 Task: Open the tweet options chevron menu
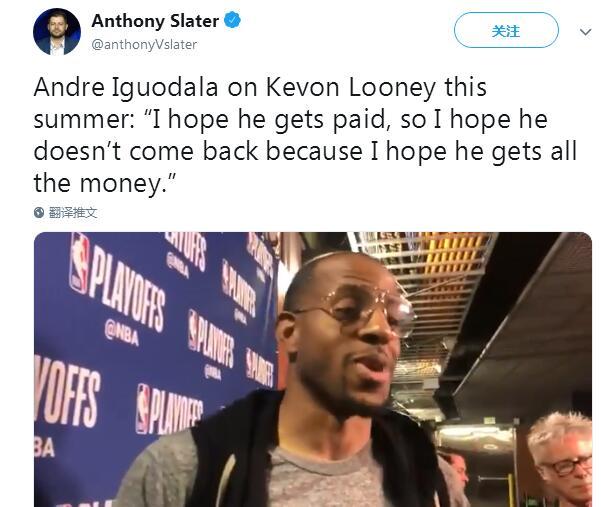585,32
